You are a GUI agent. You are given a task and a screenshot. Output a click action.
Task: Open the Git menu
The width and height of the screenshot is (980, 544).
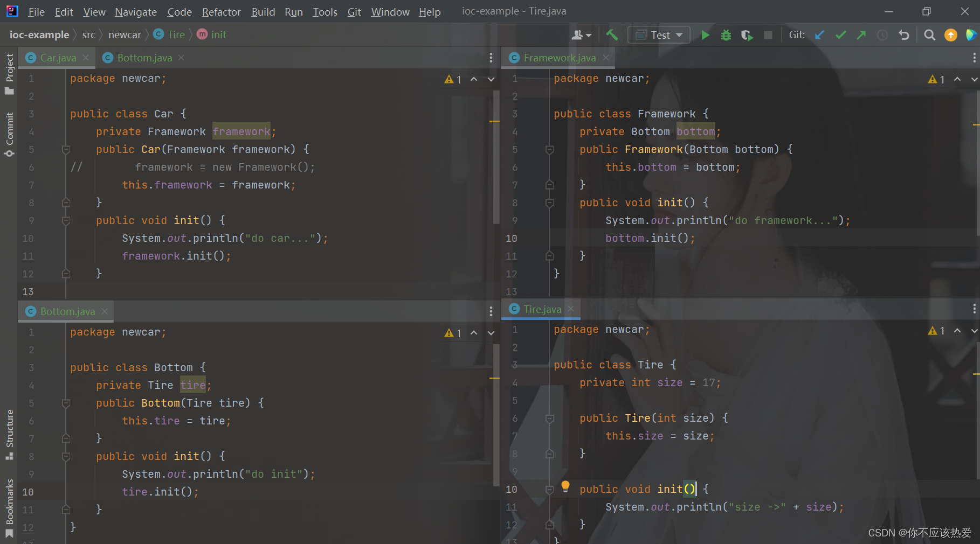354,12
